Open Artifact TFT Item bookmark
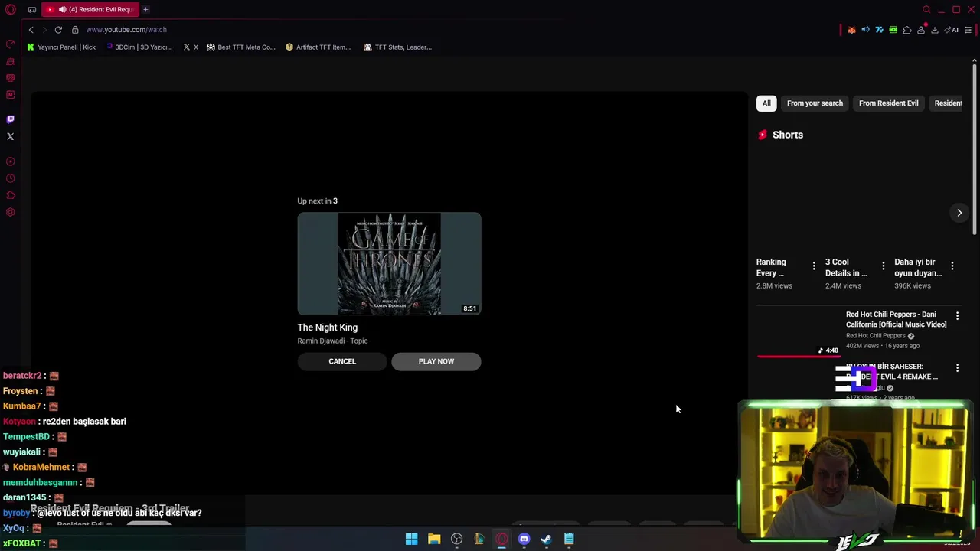Screen dimensions: 980x551 (x=318, y=47)
